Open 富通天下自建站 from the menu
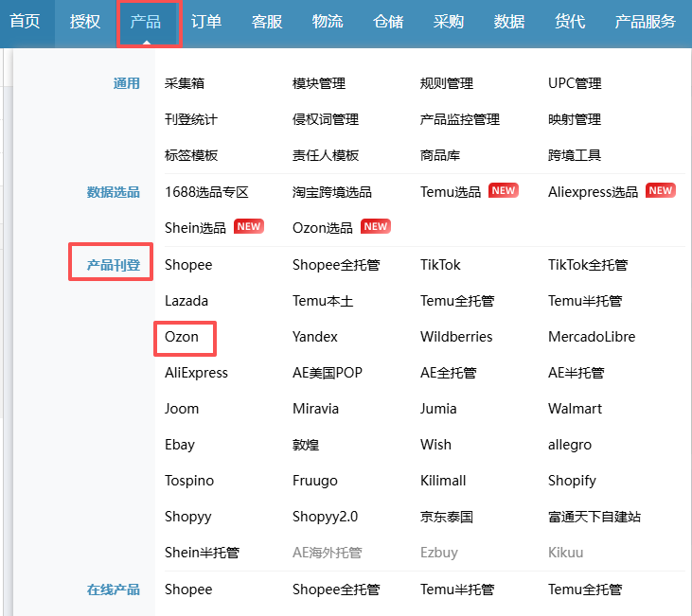 [x=594, y=517]
